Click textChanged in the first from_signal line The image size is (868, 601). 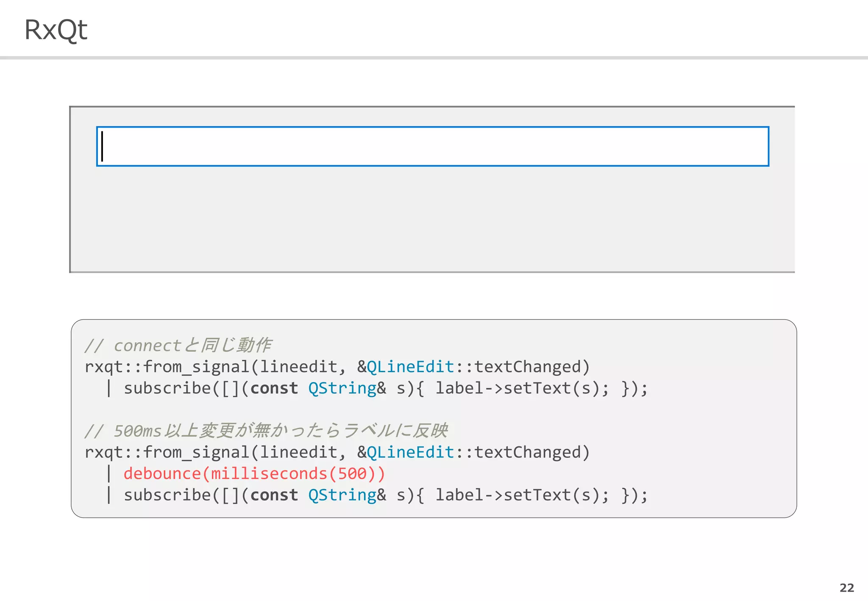527,367
